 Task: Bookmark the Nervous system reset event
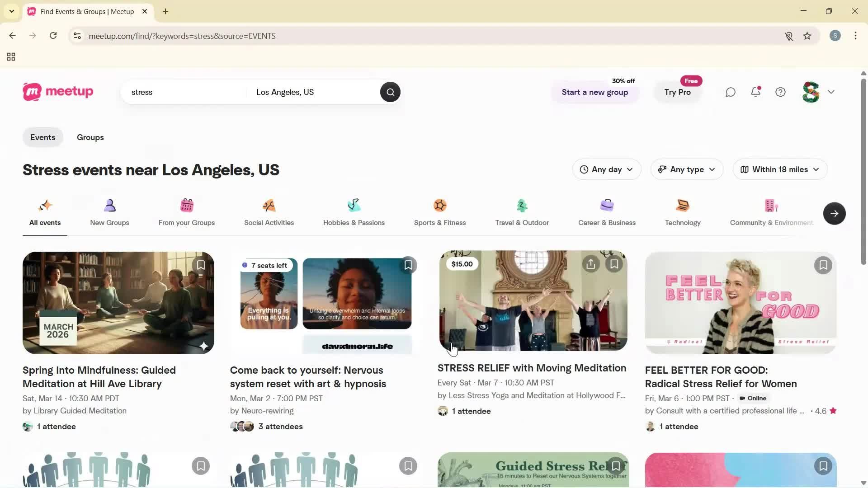[x=408, y=265]
